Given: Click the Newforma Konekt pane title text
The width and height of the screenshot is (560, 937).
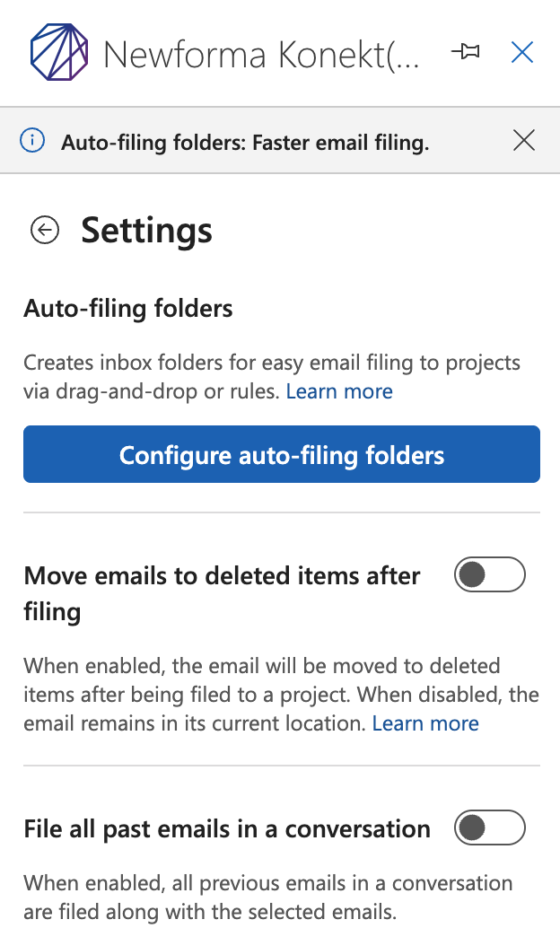Looking at the screenshot, I should 260,55.
